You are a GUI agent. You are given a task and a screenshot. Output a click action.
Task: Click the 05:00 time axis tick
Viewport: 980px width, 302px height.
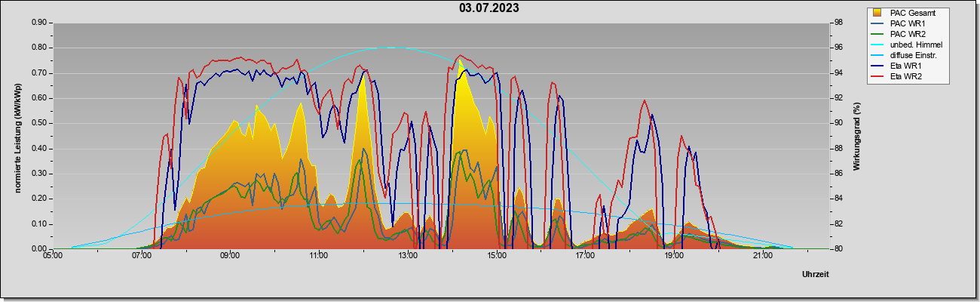pyautogui.click(x=53, y=256)
